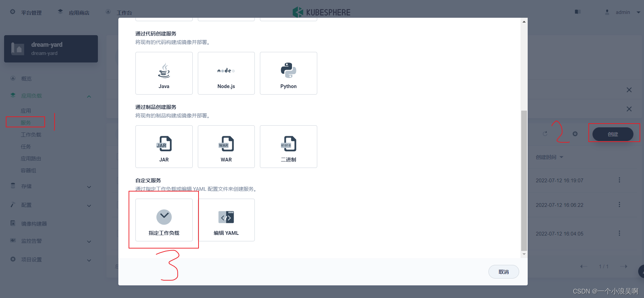Screen dimensions: 644x298
Task: Go to the previous page arrow
Action: [584, 266]
